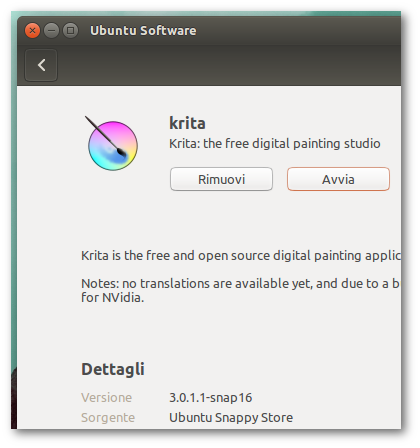Click source value 'Ubuntu Snappy Store'
The width and height of the screenshot is (420, 448).
(x=231, y=418)
